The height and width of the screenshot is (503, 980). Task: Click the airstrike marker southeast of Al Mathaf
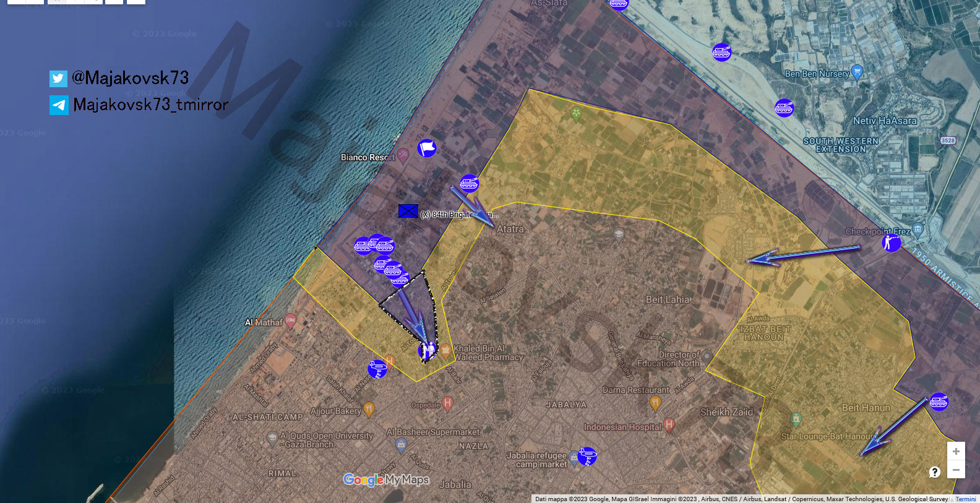[x=377, y=369]
